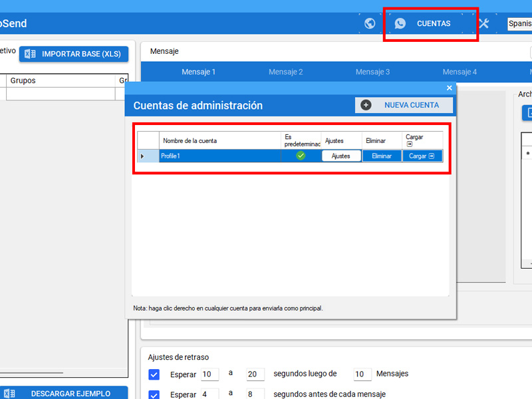Click the Nombre de la cuenta column header

pyautogui.click(x=219, y=141)
